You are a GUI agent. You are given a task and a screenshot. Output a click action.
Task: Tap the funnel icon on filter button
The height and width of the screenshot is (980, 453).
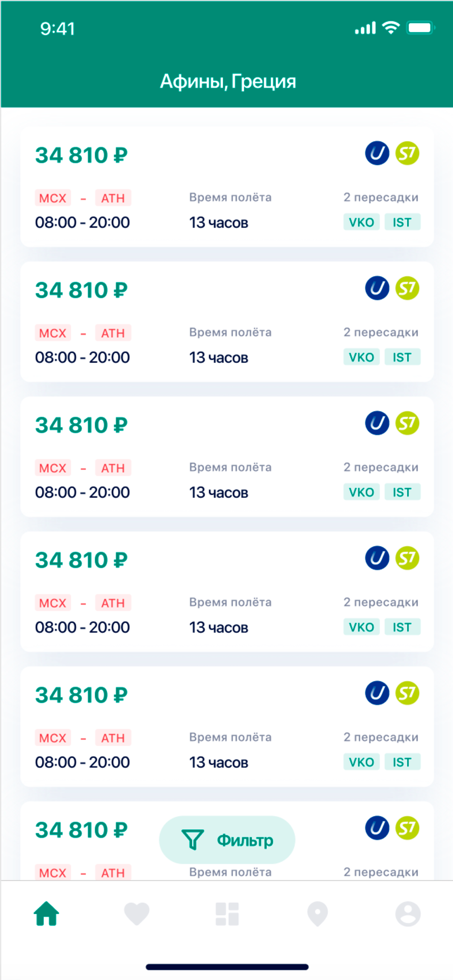tap(193, 840)
